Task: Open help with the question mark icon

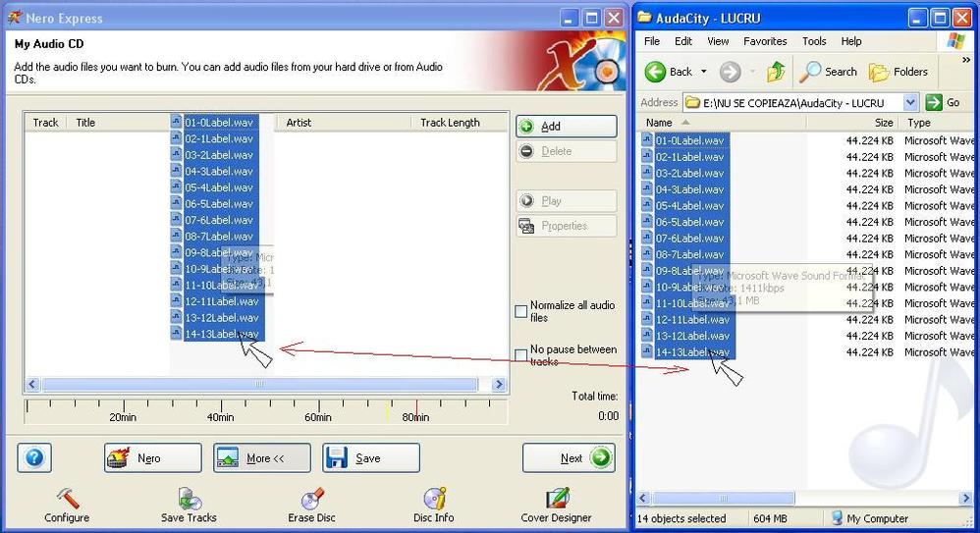Action: point(34,458)
